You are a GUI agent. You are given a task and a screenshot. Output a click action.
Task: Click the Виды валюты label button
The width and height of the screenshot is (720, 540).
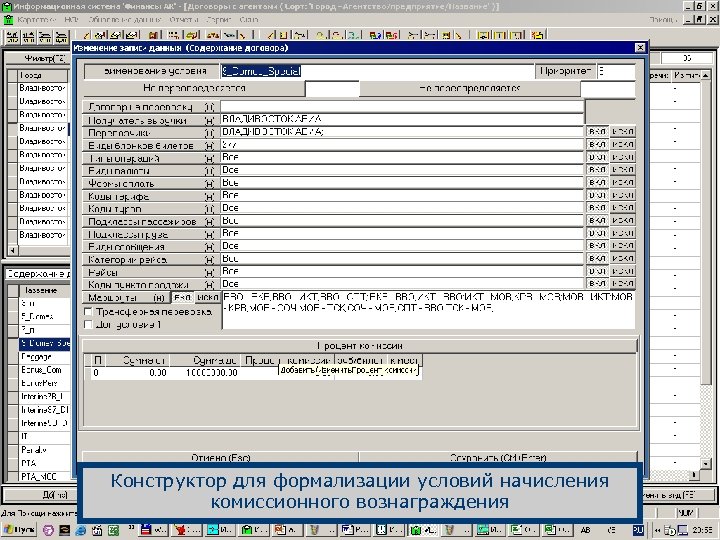coord(150,171)
